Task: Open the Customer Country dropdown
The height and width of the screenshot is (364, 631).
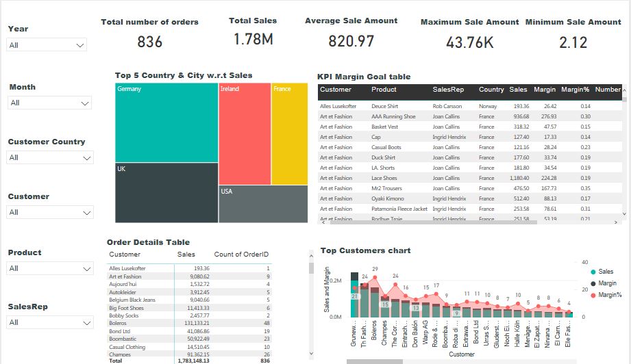Action: tap(49, 158)
